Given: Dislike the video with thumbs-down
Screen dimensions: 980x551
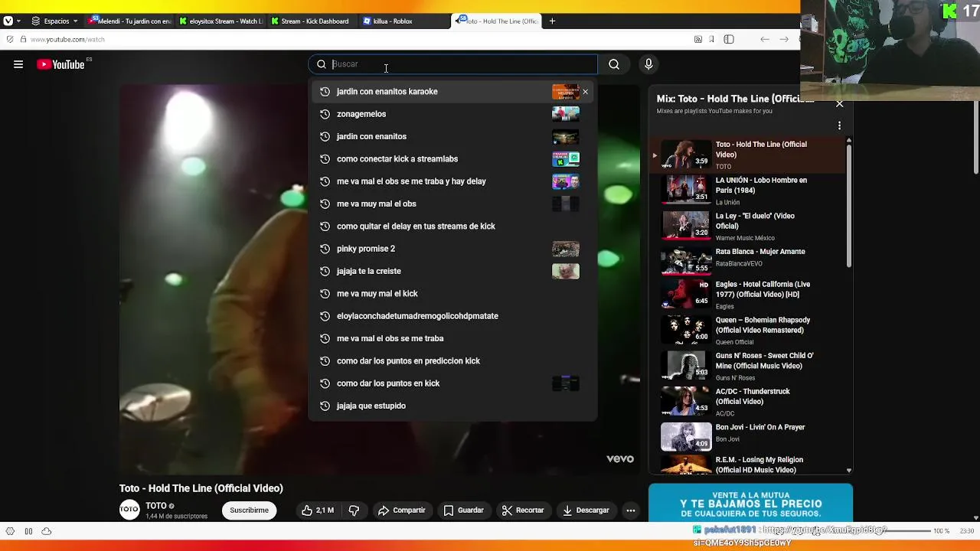Looking at the screenshot, I should point(354,510).
